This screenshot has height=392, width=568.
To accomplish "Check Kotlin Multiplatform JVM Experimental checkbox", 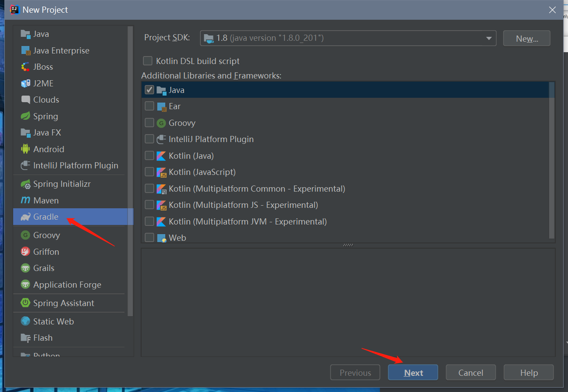I will (149, 221).
